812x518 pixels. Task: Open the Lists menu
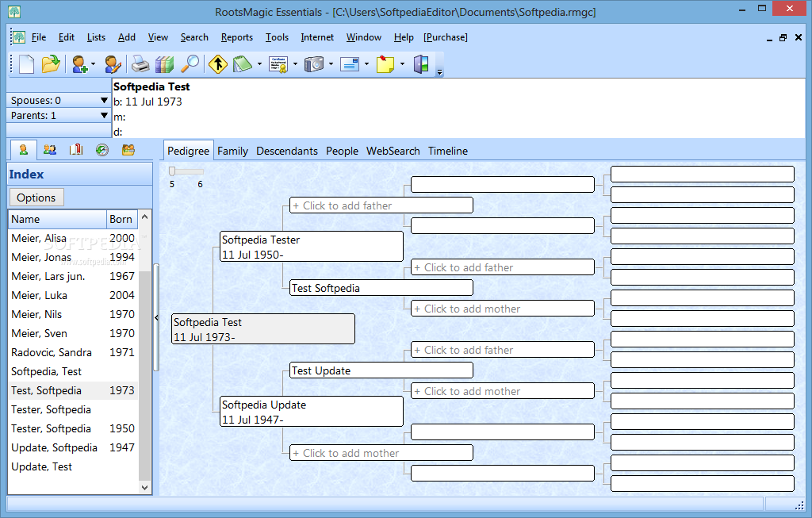(x=96, y=37)
